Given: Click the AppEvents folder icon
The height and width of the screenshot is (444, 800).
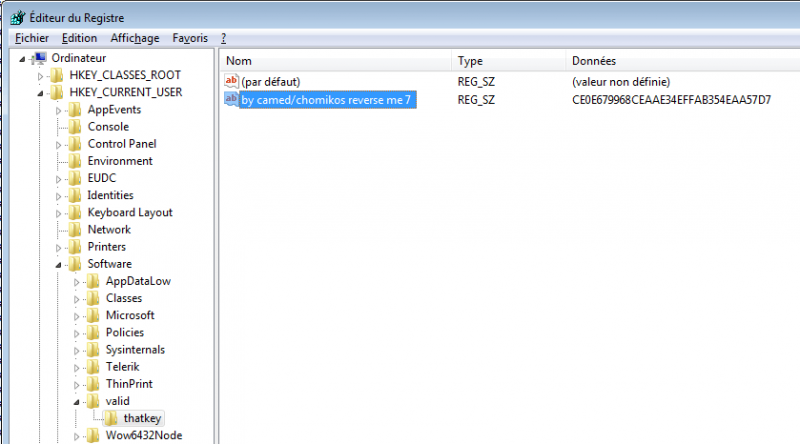Looking at the screenshot, I should pos(75,110).
